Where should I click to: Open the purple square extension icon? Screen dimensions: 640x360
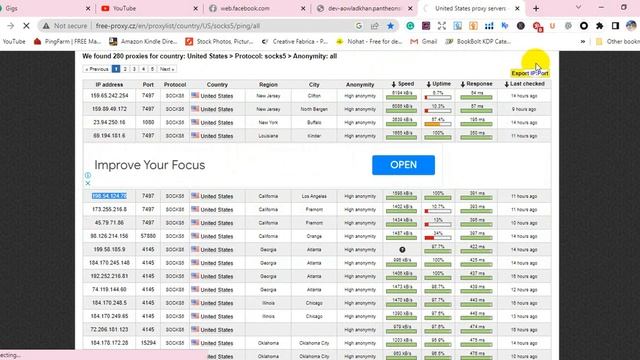(426, 26)
